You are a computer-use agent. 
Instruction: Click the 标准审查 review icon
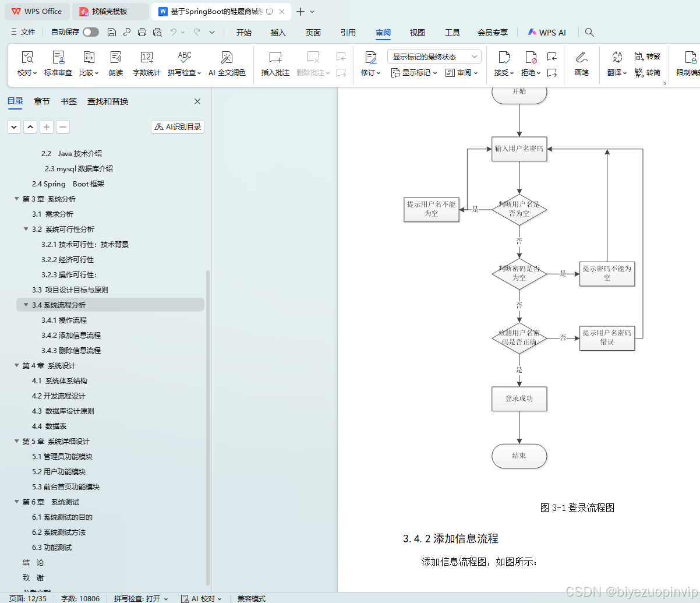pyautogui.click(x=59, y=63)
